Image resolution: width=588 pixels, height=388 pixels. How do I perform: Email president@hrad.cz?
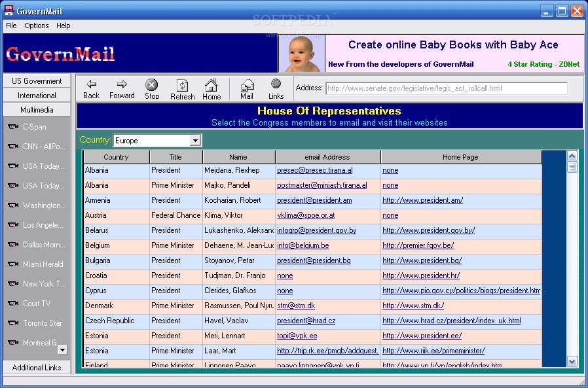pos(306,321)
